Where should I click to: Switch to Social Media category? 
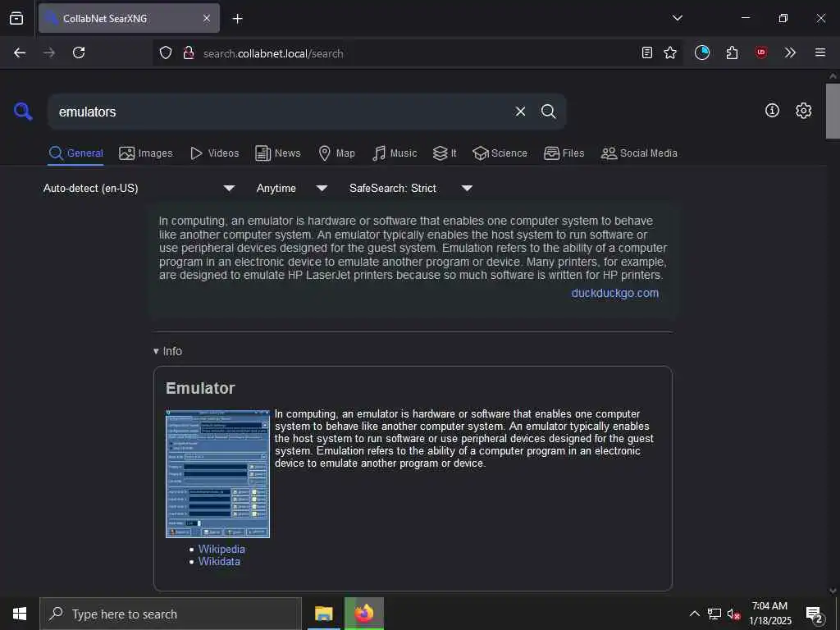[639, 153]
